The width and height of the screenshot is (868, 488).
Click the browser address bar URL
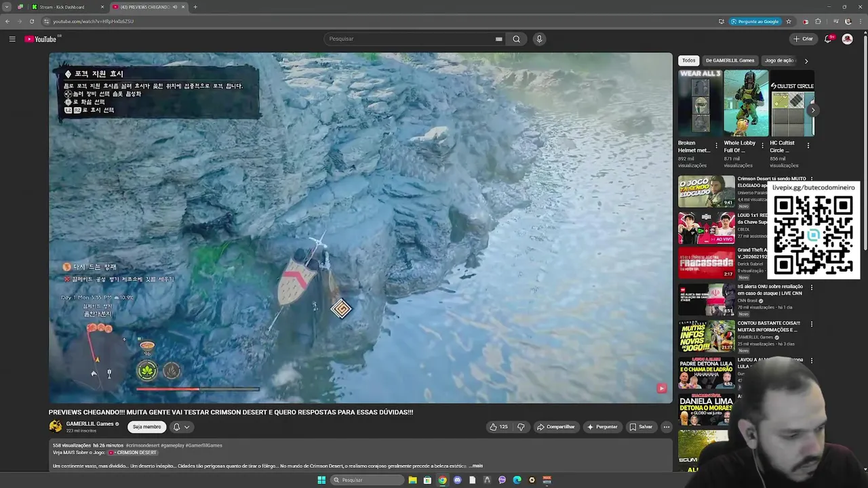[x=94, y=21]
